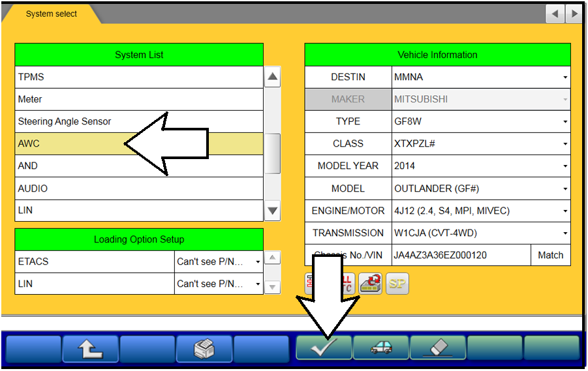Screen dimensions: 588x371
Task: Click the next tab right arrow
Action: (x=574, y=14)
